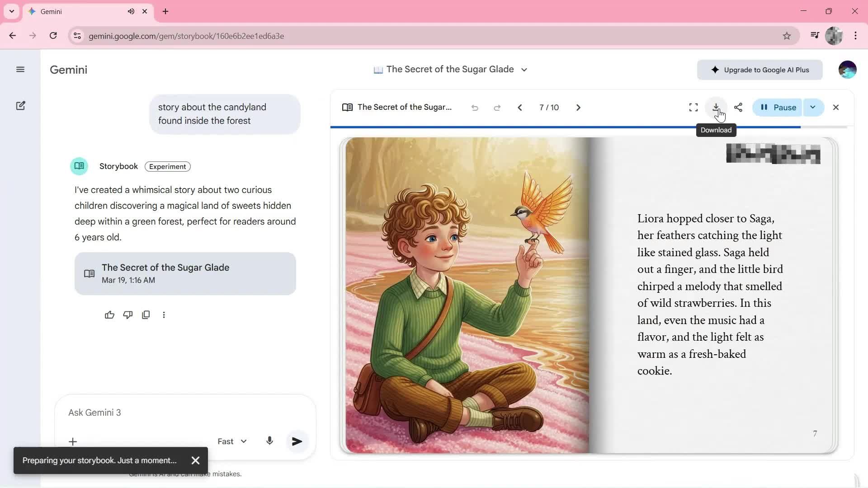Click the Download storybook icon
Viewport: 868px width, 488px height.
coord(716,107)
